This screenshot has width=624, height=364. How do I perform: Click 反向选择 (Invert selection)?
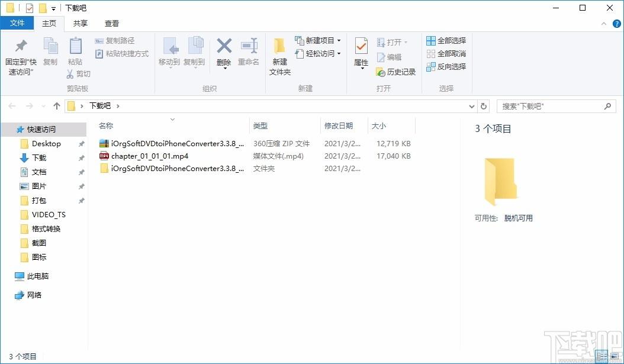point(446,67)
